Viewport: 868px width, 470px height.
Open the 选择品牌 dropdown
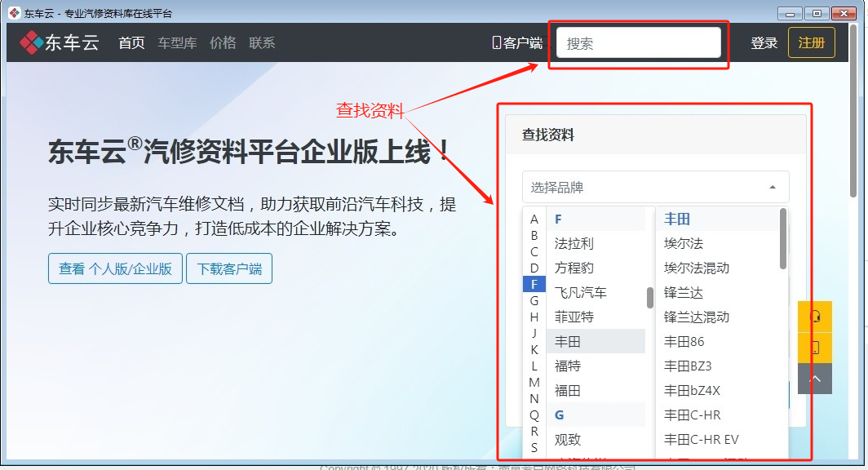(x=655, y=187)
